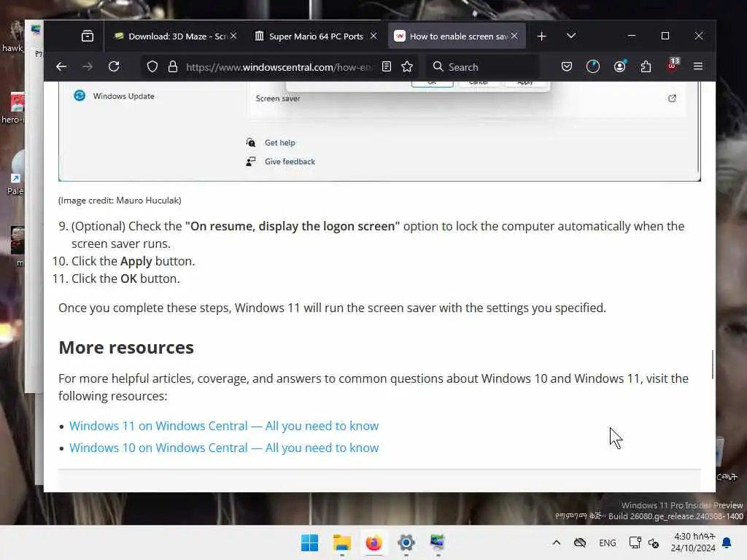Select How to enable screen saver tab

click(x=451, y=36)
